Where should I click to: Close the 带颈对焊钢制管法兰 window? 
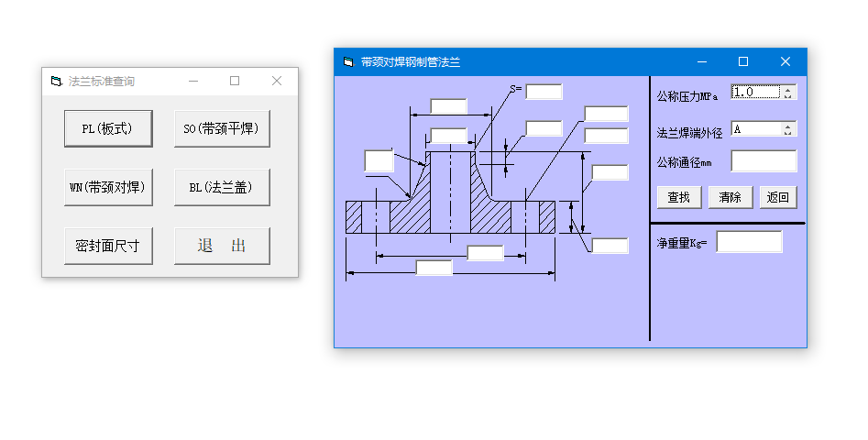pos(785,62)
